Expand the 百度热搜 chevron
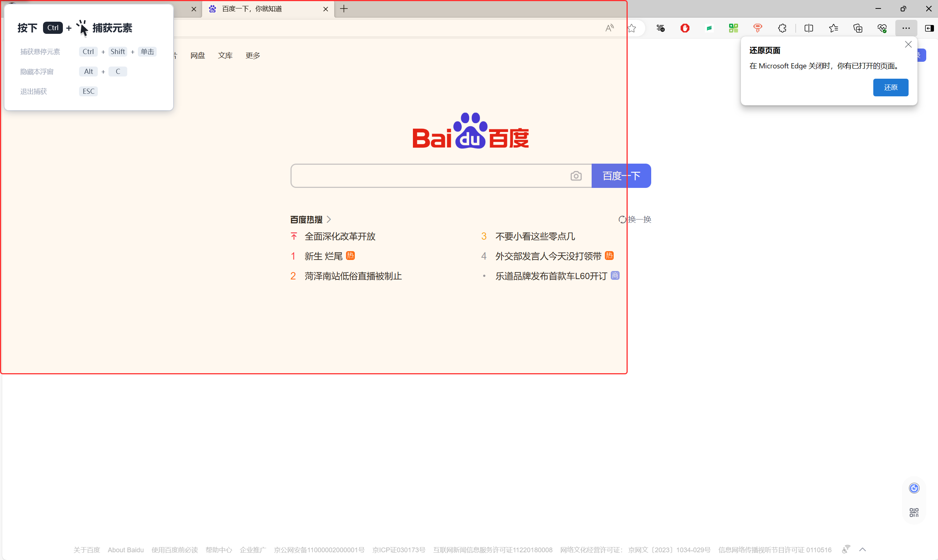This screenshot has width=938, height=560. click(x=329, y=219)
